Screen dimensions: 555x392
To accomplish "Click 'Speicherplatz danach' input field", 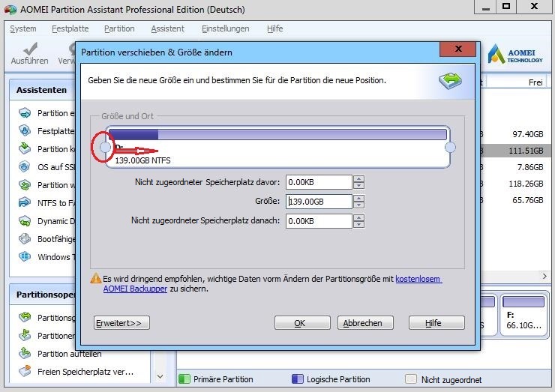I will tap(319, 221).
